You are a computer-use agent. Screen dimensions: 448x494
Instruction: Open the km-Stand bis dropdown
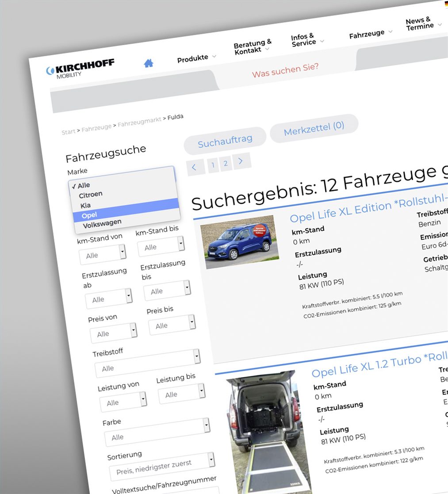point(161,246)
